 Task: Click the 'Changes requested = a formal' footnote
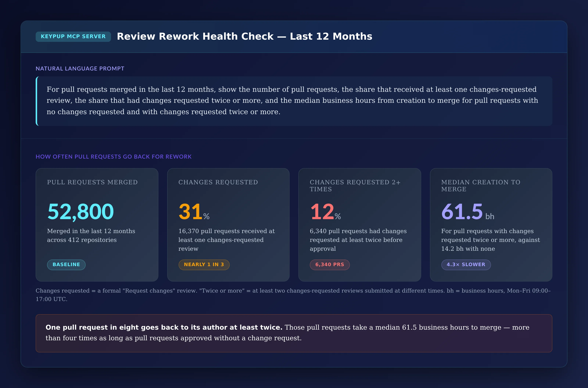(293, 295)
